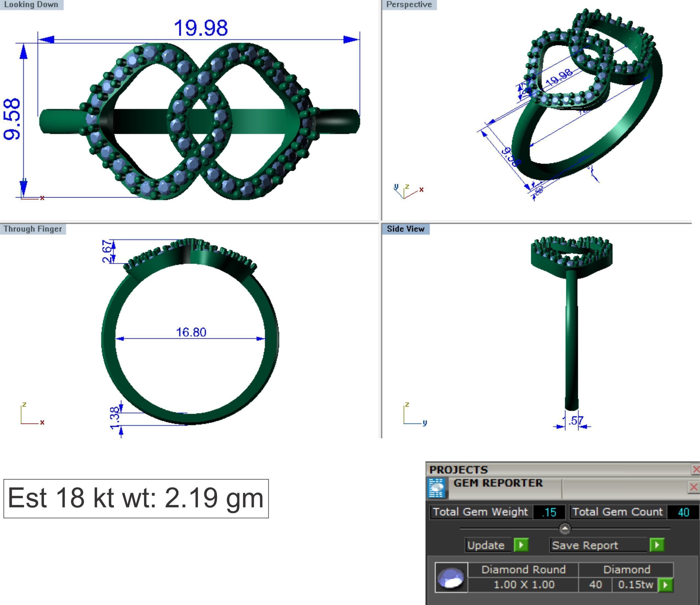
Task: Click the green arrow beside 0.15tw
Action: tap(666, 585)
